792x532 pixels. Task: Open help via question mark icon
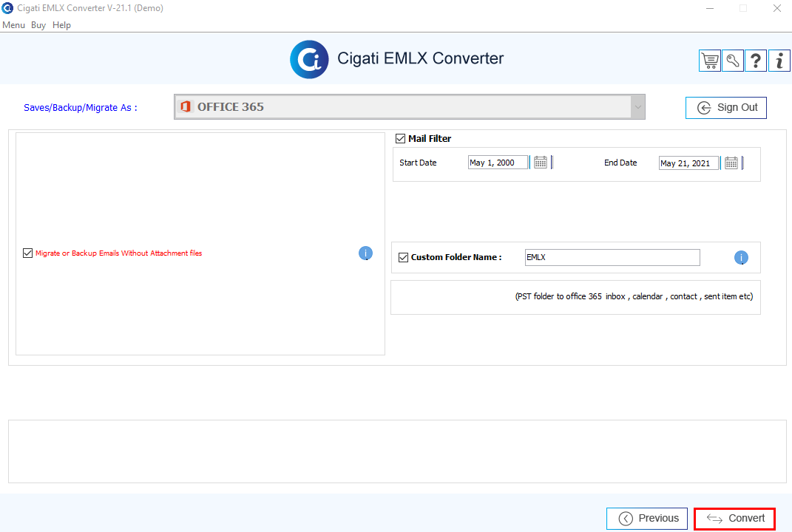point(756,61)
